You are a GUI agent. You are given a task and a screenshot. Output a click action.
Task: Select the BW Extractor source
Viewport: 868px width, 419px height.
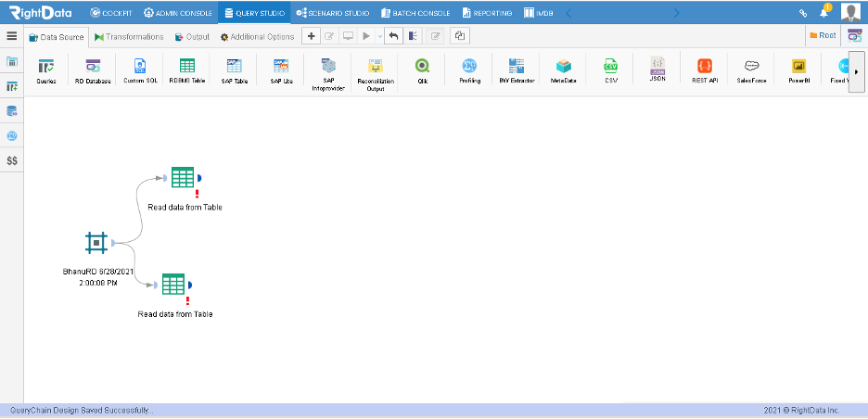[x=517, y=70]
